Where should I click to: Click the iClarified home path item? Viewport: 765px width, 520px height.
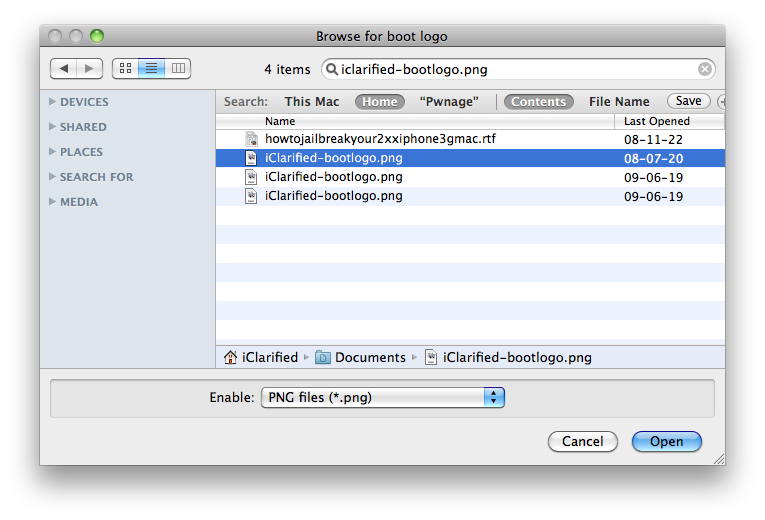(261, 358)
